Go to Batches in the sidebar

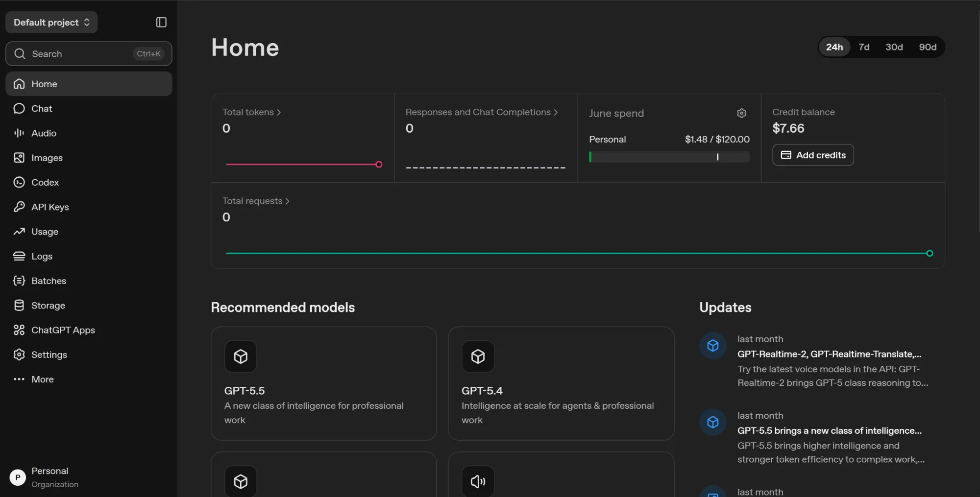click(89, 281)
